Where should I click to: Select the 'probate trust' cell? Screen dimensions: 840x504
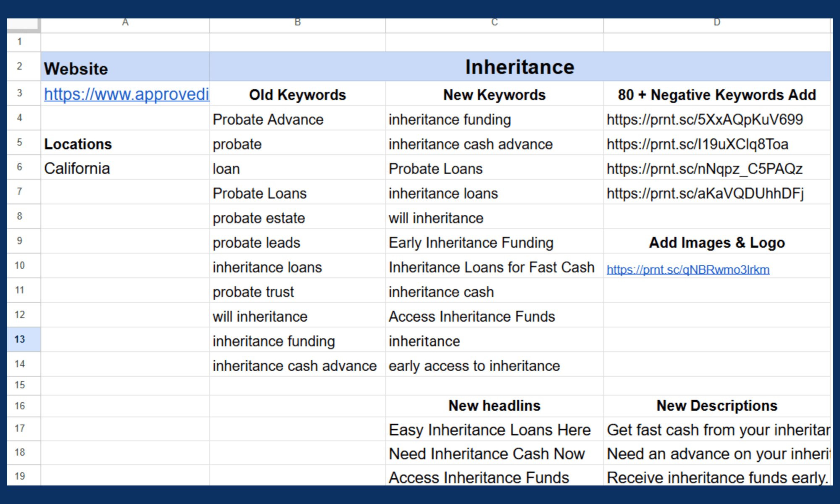tap(297, 291)
